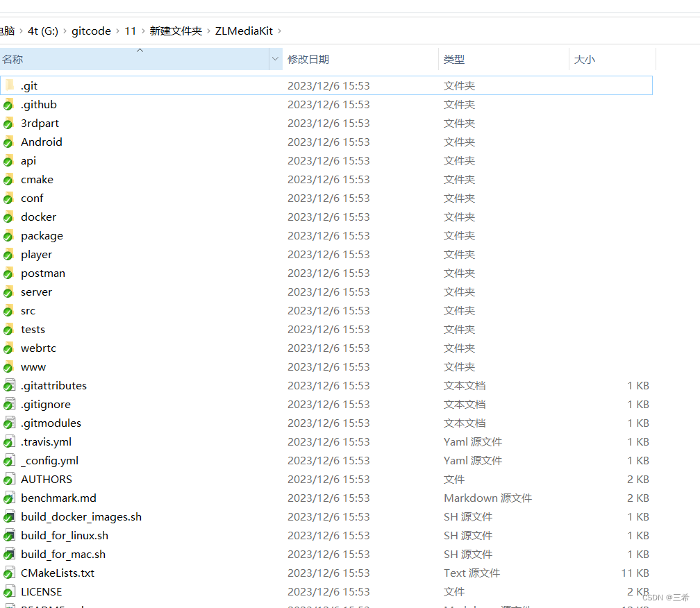This screenshot has height=608, width=700.
Task: Click the 文本文档 type of .gitignore
Action: tap(465, 404)
